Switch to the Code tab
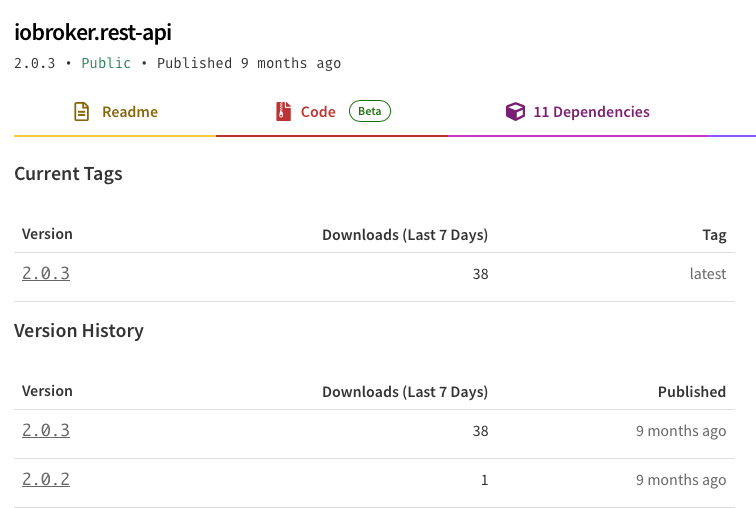Screen dimensions: 756x508 318,112
